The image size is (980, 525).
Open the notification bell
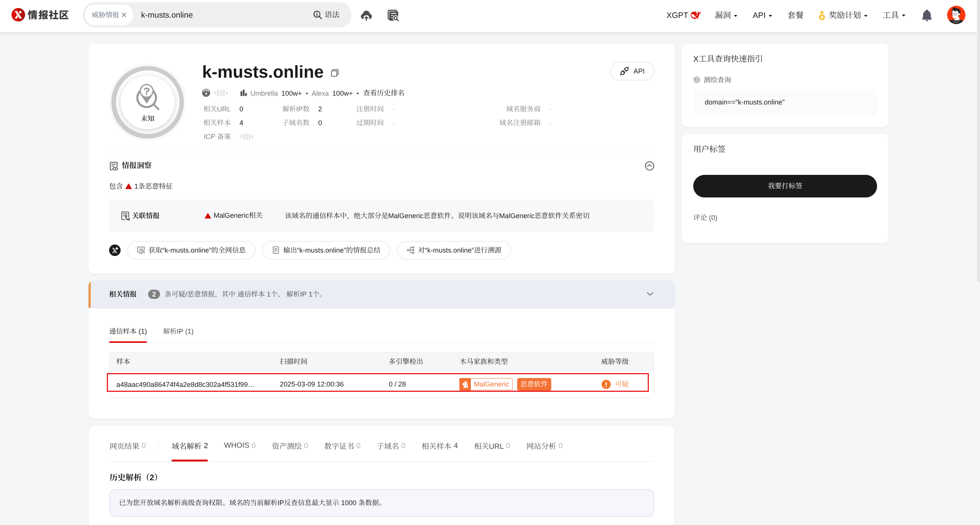point(926,15)
